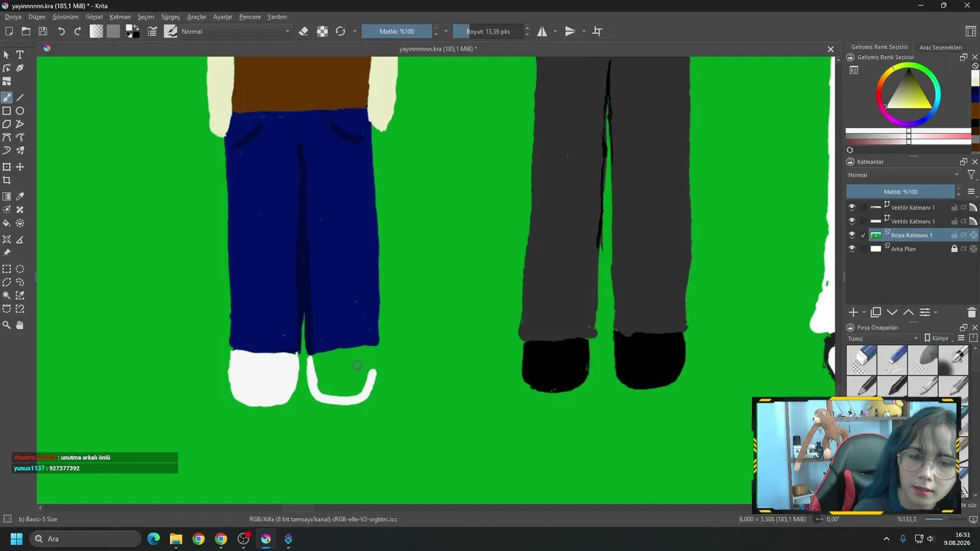Toggle horizontal mirror mode
Image resolution: width=980 pixels, height=551 pixels.
pos(542,31)
